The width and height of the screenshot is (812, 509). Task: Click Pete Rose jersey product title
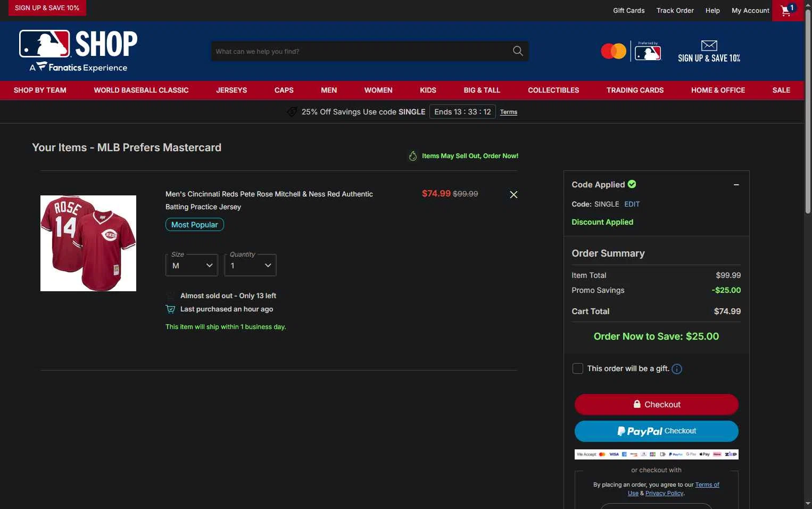point(269,201)
